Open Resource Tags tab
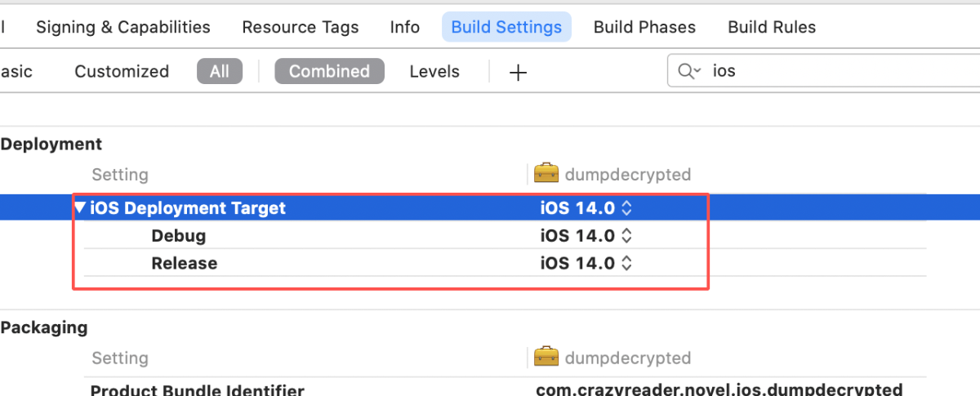Screen dimensions: 980x396 point(301,27)
